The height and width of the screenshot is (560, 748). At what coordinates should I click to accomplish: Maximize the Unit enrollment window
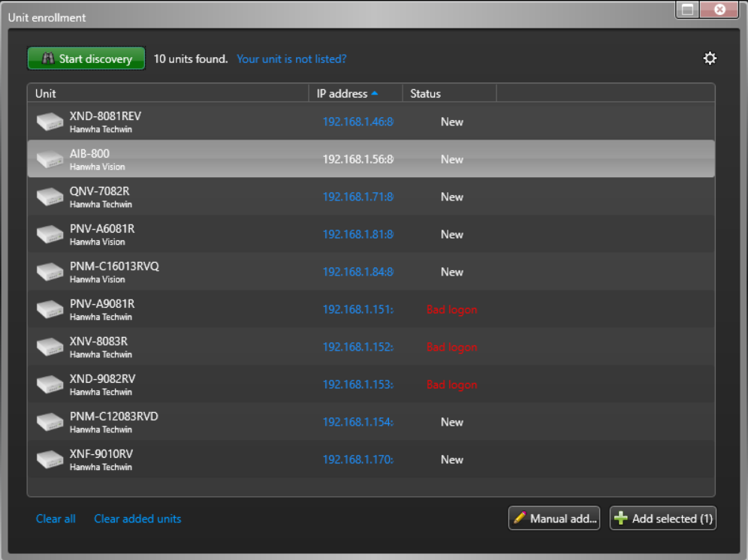[687, 10]
